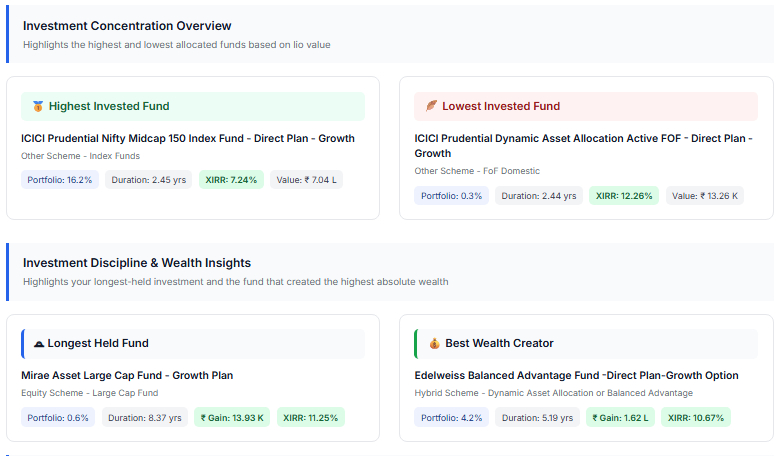Click the subtitle about highest and lowest allocated funds
781x456 pixels.
[x=176, y=45]
